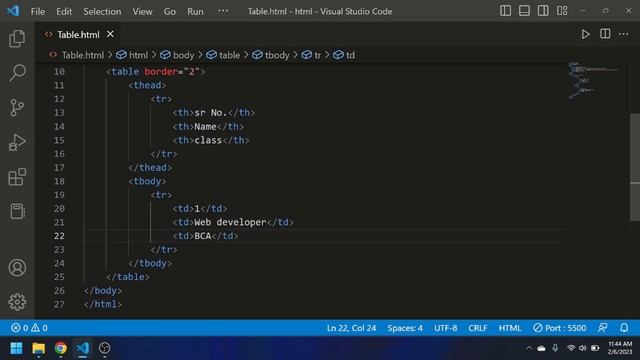
Task: Click VS Code taskbar icon
Action: pyautogui.click(x=82, y=348)
